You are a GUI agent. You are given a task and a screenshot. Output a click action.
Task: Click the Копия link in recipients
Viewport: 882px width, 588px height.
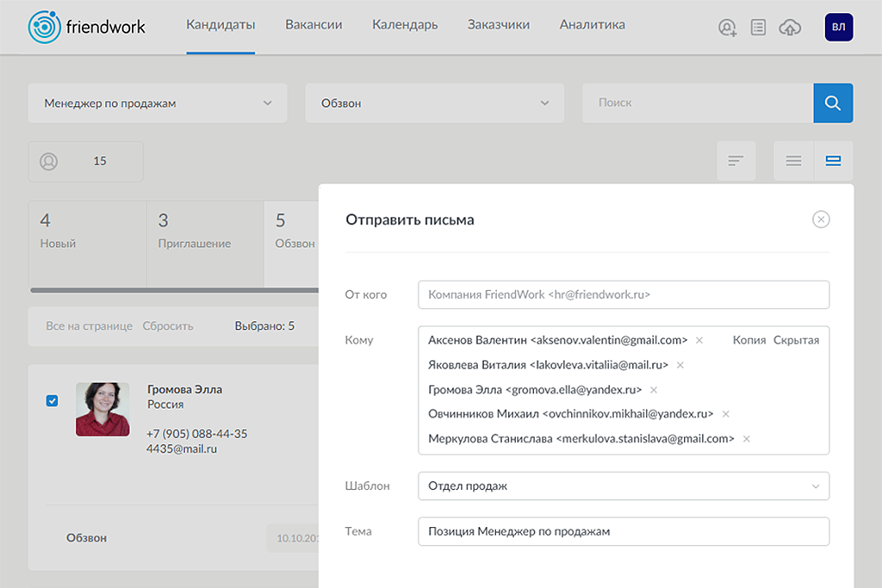[748, 340]
